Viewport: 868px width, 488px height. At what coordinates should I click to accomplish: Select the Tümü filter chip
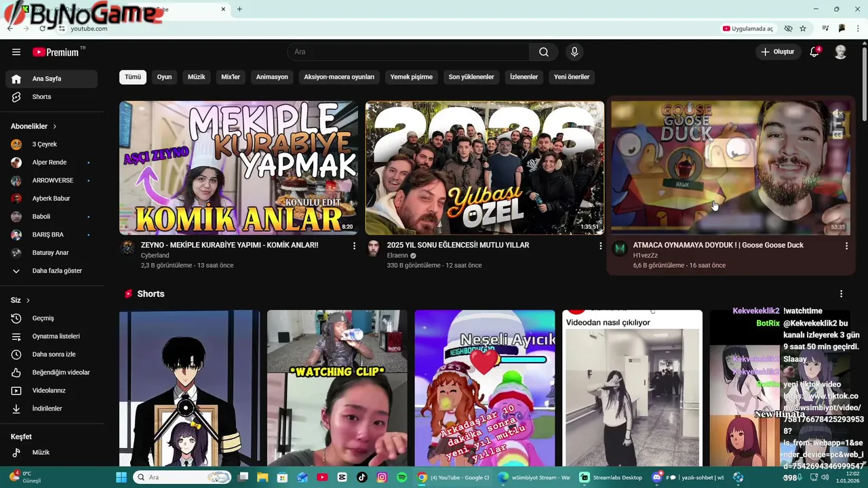click(133, 77)
